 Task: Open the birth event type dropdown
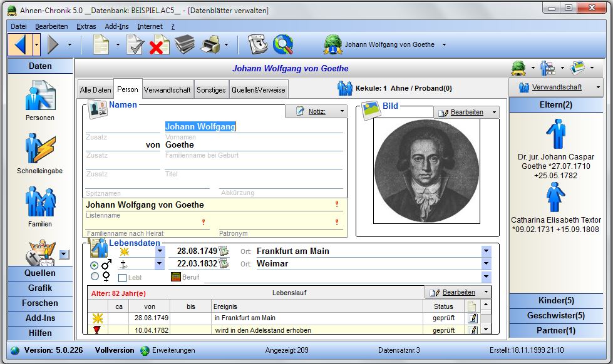[160, 251]
